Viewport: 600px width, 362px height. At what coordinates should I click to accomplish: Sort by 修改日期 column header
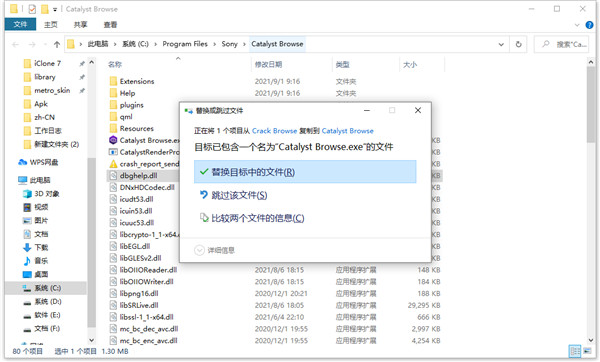[269, 64]
